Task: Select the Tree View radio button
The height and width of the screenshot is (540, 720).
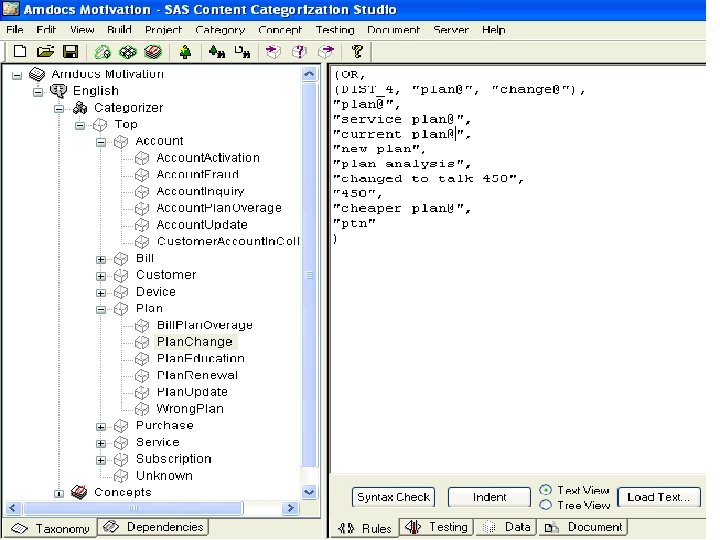Action: pyautogui.click(x=546, y=505)
